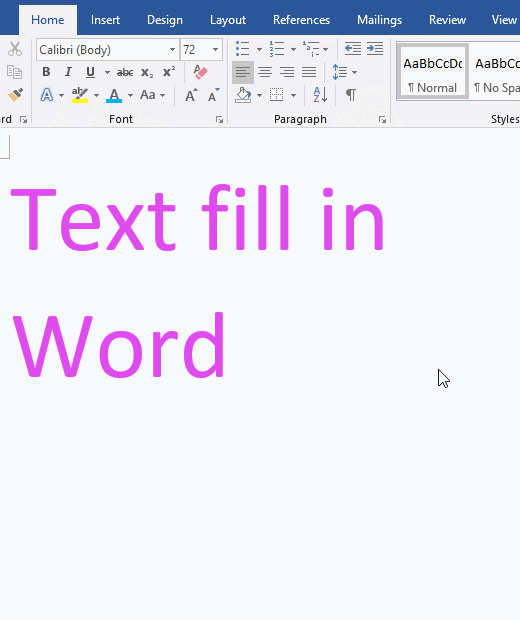Click the font size 72 field
This screenshot has height=620, width=520.
point(196,50)
